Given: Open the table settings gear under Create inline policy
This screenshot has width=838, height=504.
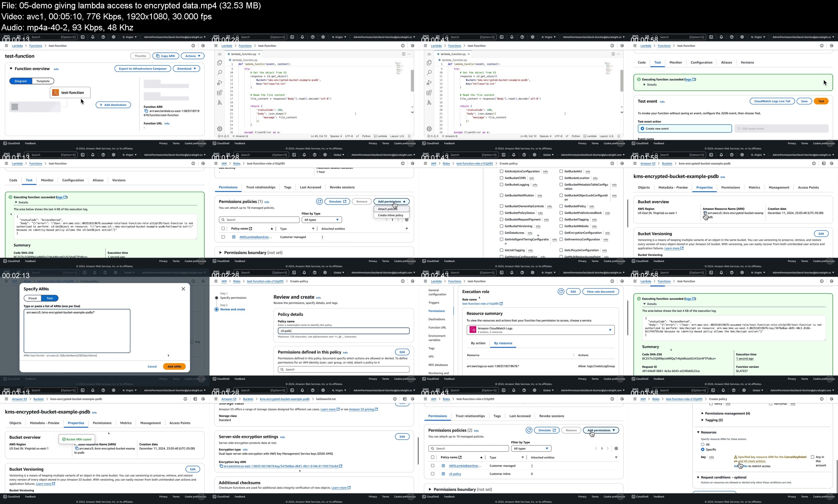Looking at the screenshot, I should tap(407, 220).
